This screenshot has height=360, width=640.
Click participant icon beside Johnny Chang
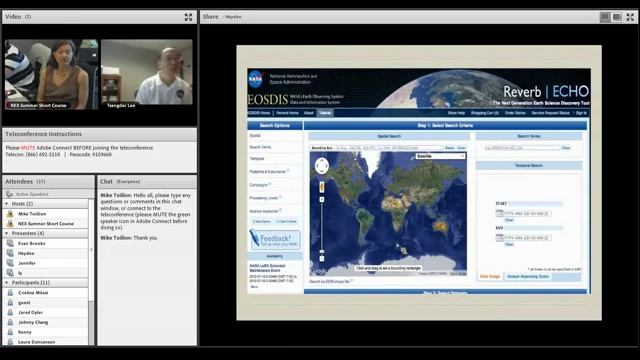pos(10,322)
